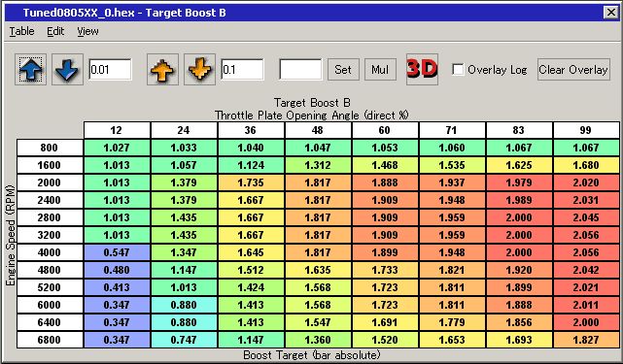Select the 6800 RPM row header
The height and width of the screenshot is (364, 623).
pos(50,340)
